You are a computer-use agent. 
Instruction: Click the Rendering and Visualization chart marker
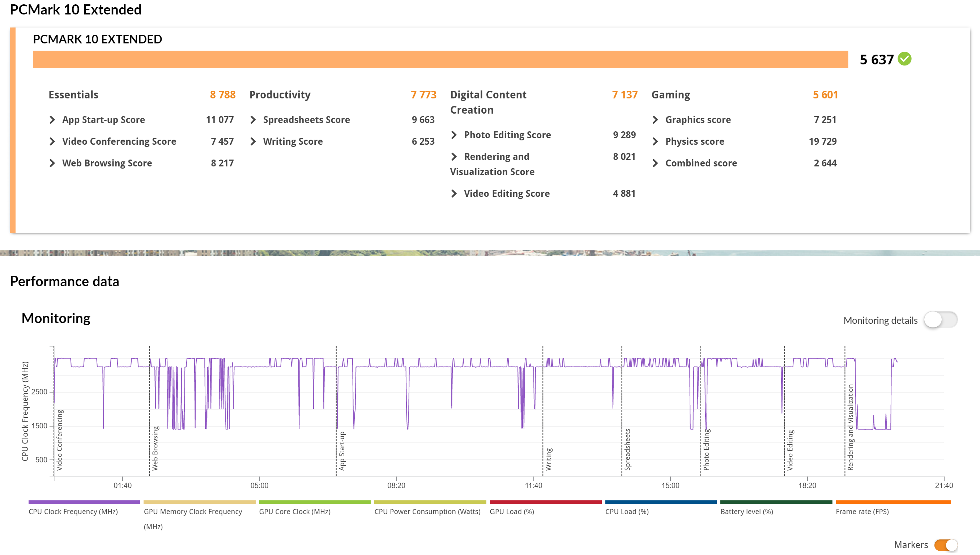851,427
